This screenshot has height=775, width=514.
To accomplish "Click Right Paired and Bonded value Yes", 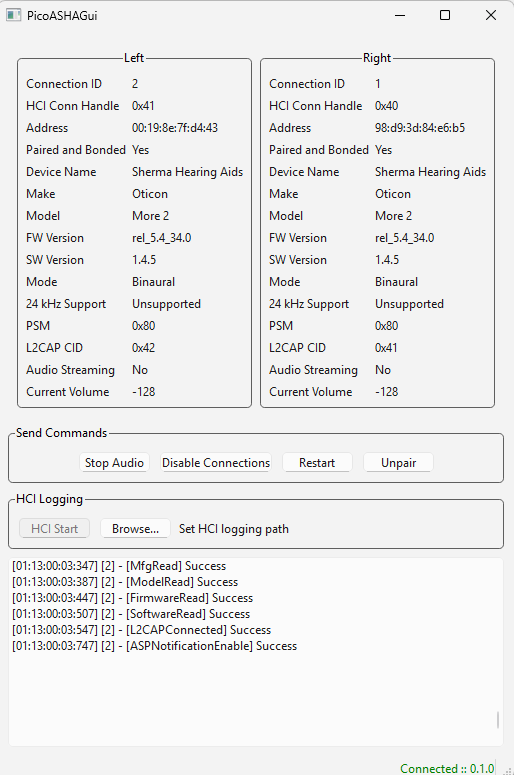I will (x=384, y=150).
